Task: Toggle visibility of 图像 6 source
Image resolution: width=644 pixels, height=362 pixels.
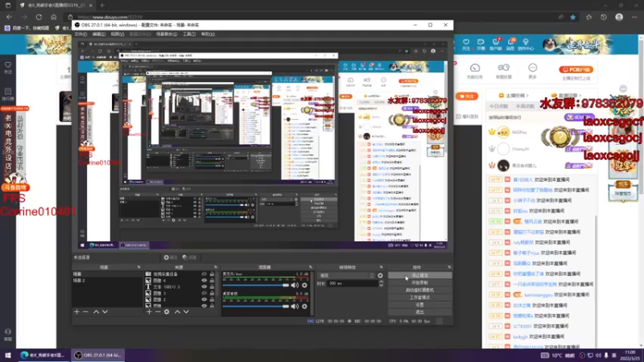Action: [x=204, y=280]
